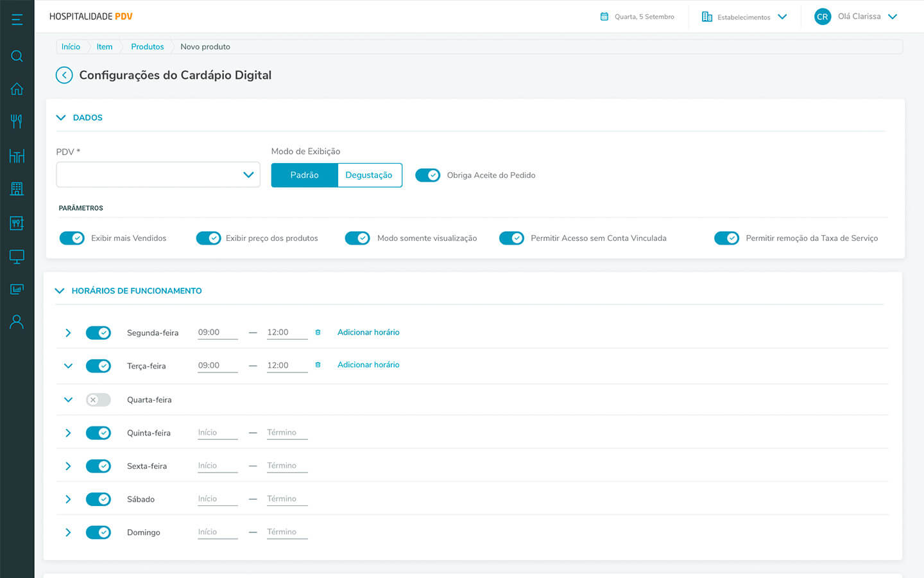Click the search magnifier icon in the sidebar
The width and height of the screenshot is (924, 578).
(17, 56)
